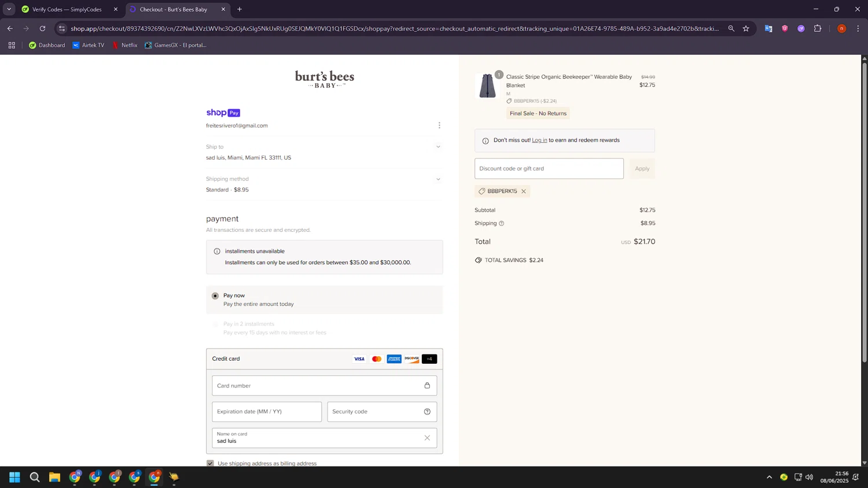Image resolution: width=868 pixels, height=488 pixels.
Task: Click the Visa card icon
Action: [359, 359]
